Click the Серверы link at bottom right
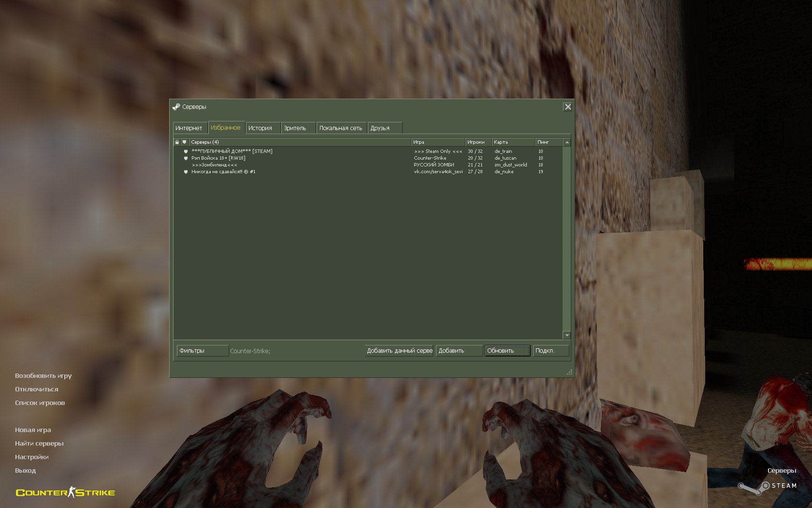Viewport: 812px width, 508px height. 782,471
